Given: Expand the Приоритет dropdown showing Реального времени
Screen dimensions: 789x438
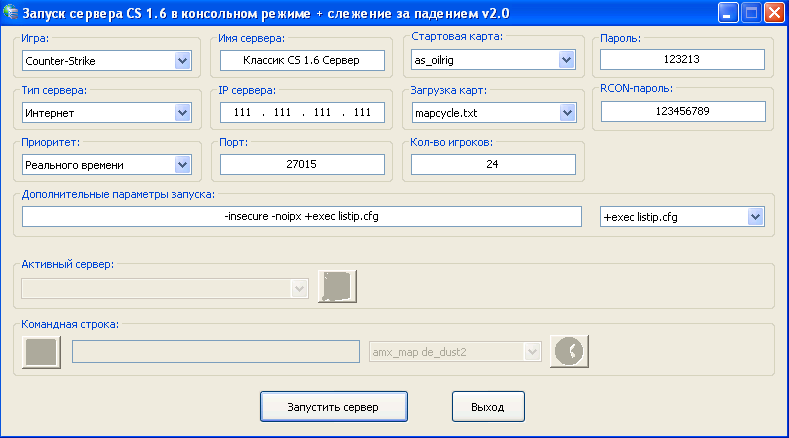Looking at the screenshot, I should 182,164.
